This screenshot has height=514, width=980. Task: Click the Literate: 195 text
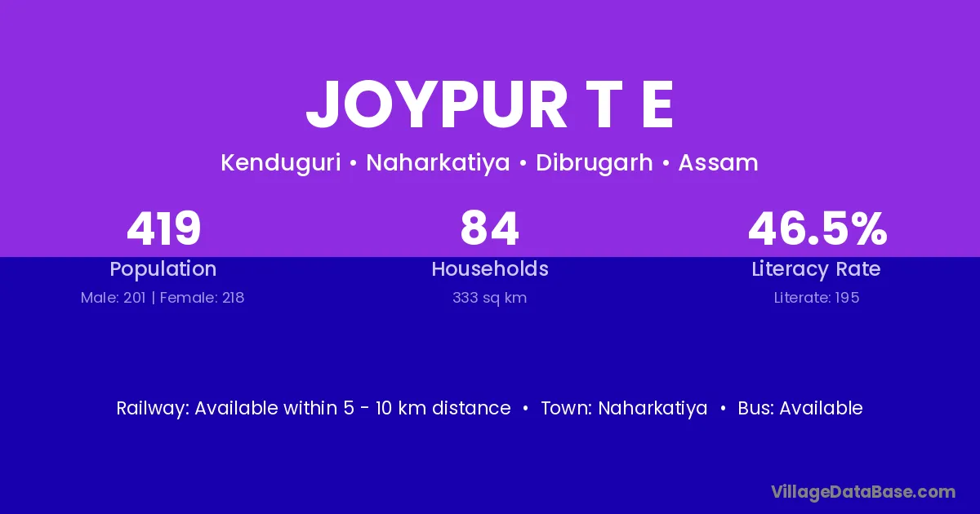click(817, 298)
